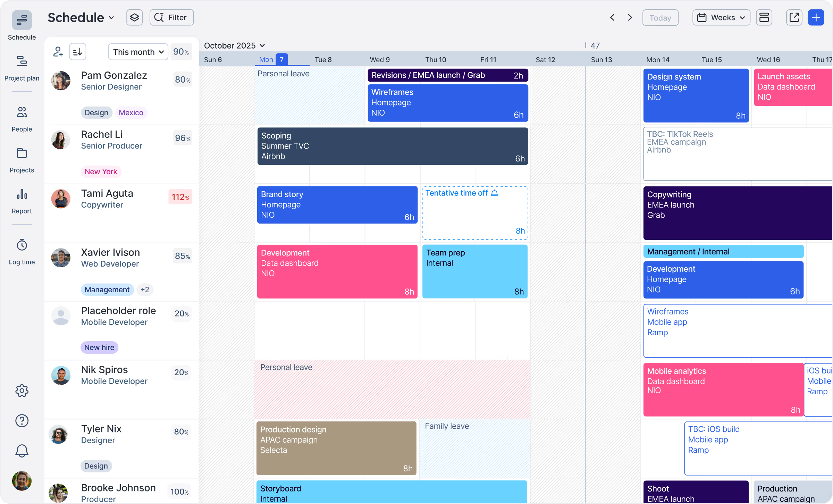Open the Weeks view dropdown
The width and height of the screenshot is (833, 504).
click(721, 17)
